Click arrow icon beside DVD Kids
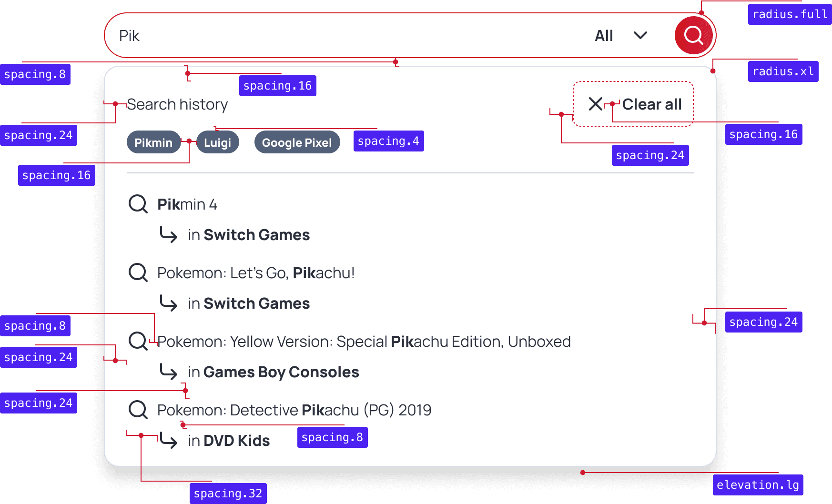This screenshot has height=504, width=832. click(169, 441)
